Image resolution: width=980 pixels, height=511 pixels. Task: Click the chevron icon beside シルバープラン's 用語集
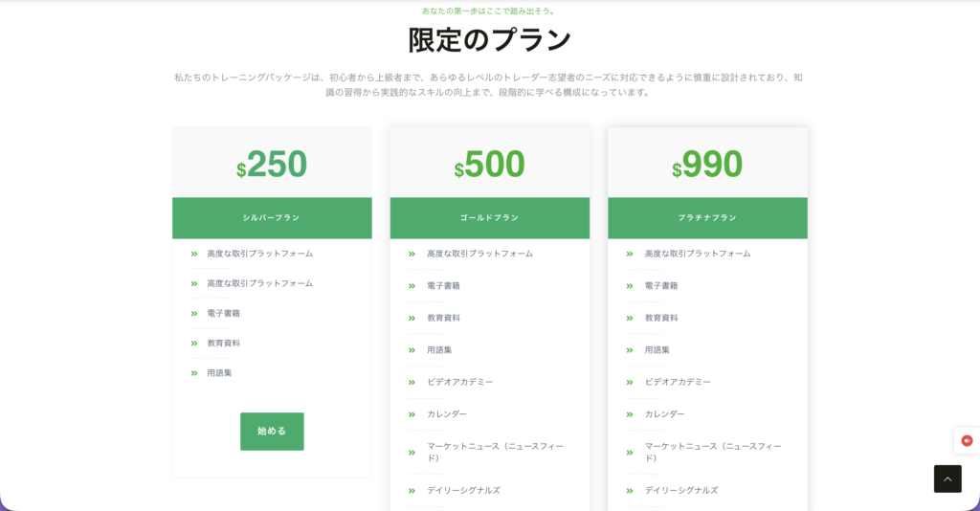pyautogui.click(x=194, y=373)
